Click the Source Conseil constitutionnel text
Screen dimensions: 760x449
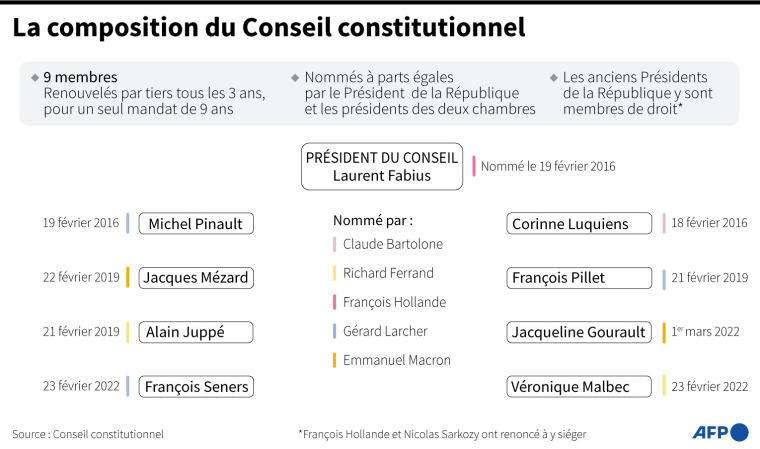(88, 434)
